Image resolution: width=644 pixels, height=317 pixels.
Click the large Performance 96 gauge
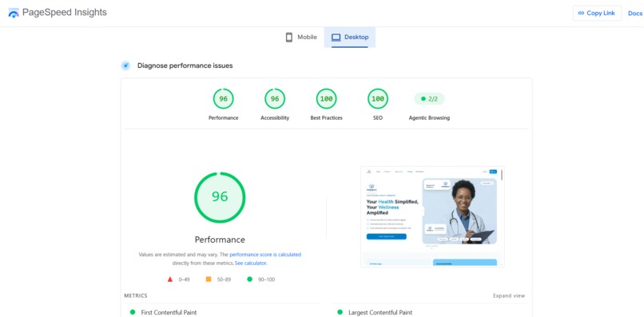click(x=220, y=197)
